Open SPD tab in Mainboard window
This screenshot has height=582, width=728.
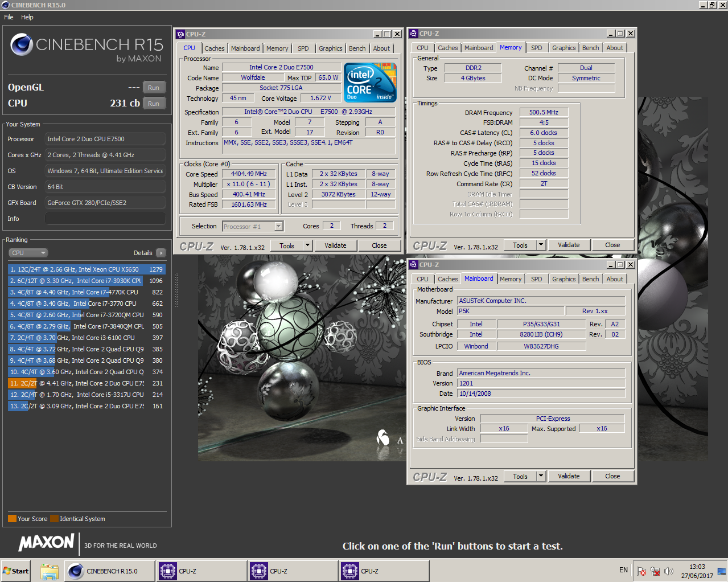(537, 279)
